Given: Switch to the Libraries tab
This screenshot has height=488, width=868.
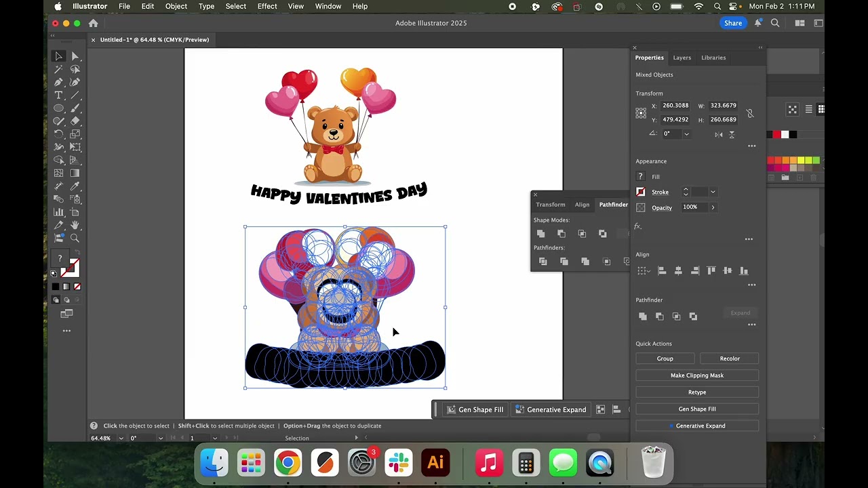Looking at the screenshot, I should click(713, 58).
